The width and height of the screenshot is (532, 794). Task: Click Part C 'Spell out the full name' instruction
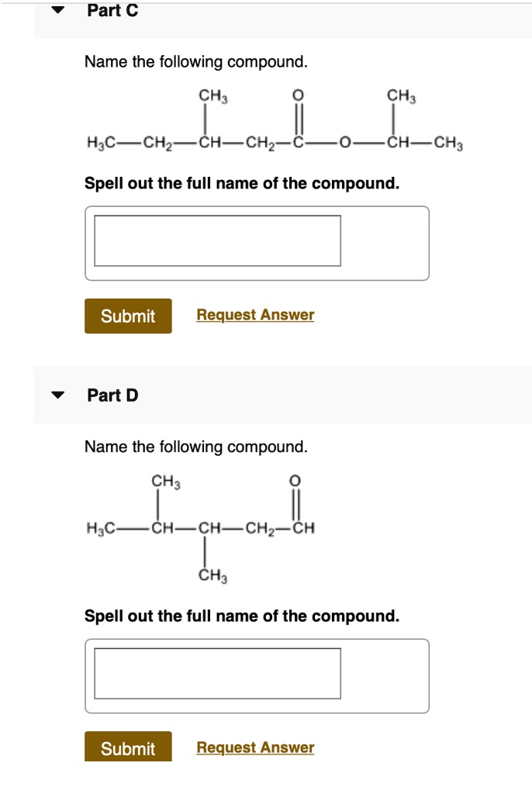coord(242,184)
